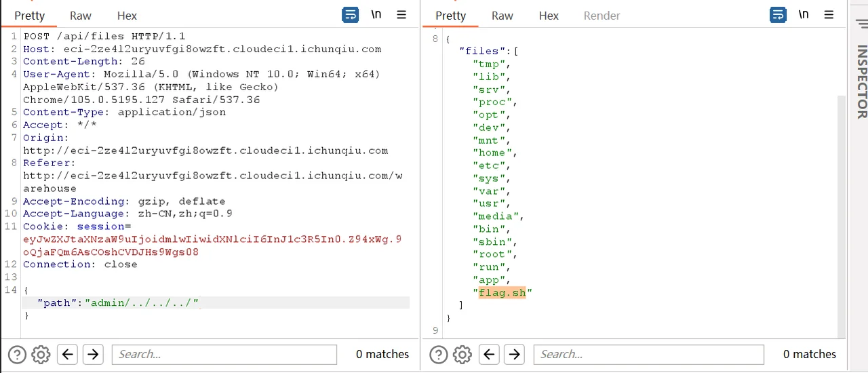Image resolution: width=868 pixels, height=373 pixels.
Task: Open request search help question icon
Action: pyautogui.click(x=17, y=354)
